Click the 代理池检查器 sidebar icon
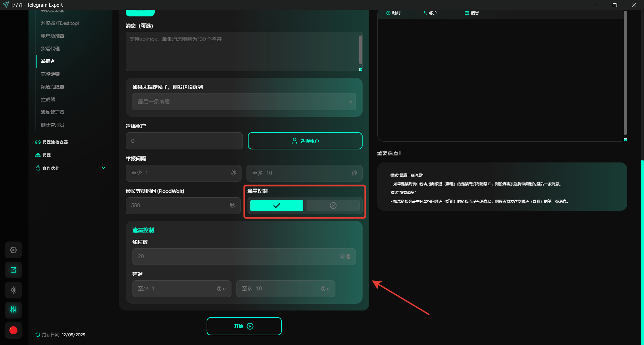The image size is (644, 345). [38, 142]
